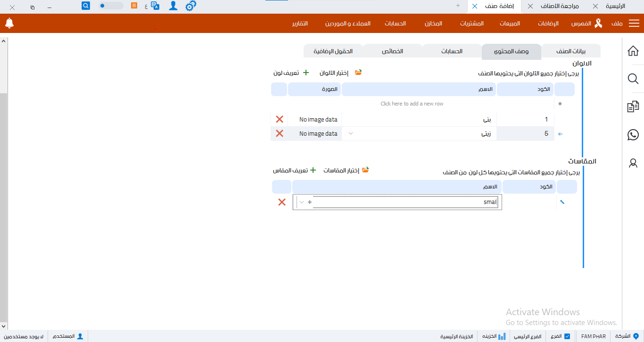Click تعريف لون to define a color
The height and width of the screenshot is (342, 644).
pos(291,73)
